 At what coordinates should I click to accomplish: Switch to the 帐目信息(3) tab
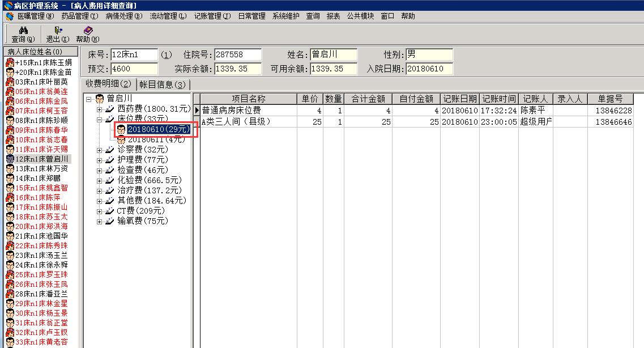point(163,84)
